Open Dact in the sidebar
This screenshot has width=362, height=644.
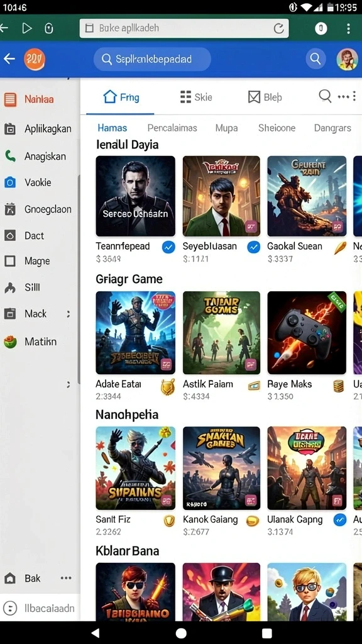click(39, 236)
